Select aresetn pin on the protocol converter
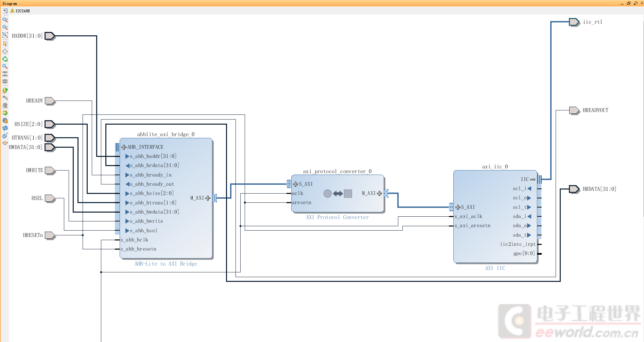This screenshot has width=644, height=342. (301, 202)
